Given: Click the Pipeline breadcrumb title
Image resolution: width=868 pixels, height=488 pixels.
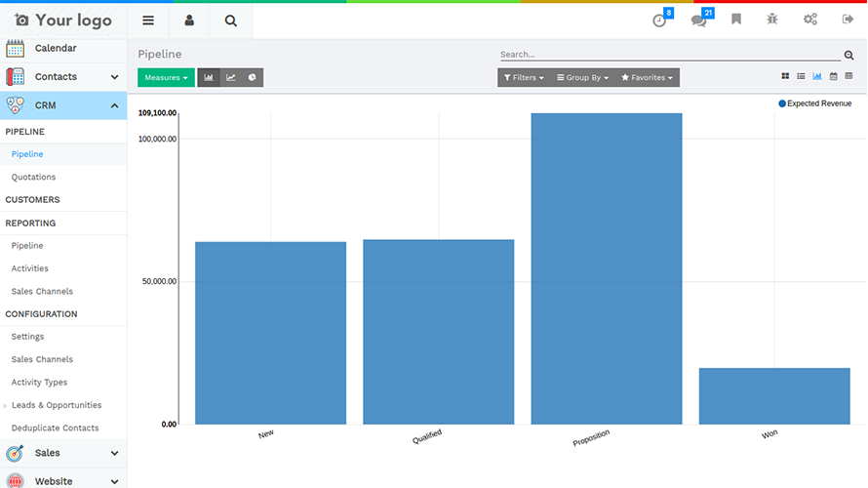Looking at the screenshot, I should [159, 55].
